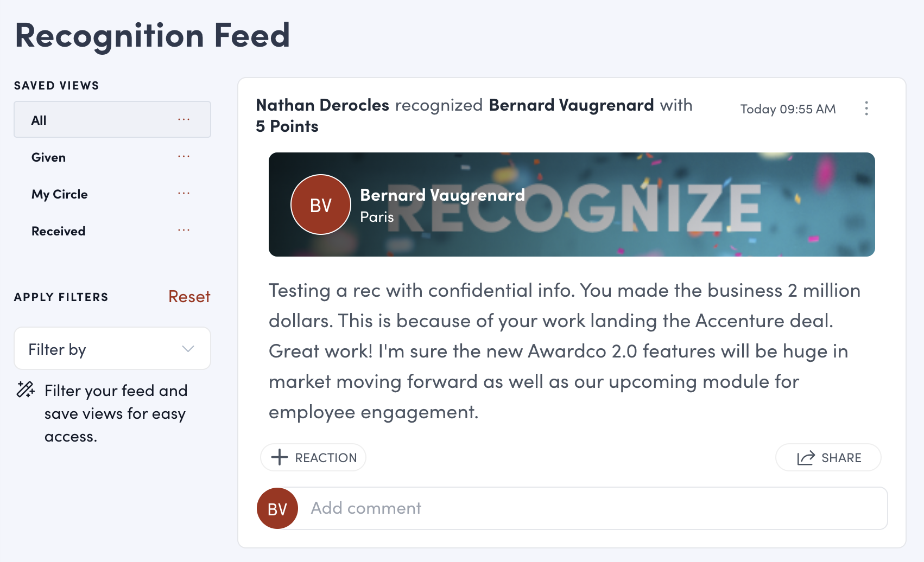Switch to the Received saved view
924x562 pixels.
pyautogui.click(x=59, y=231)
